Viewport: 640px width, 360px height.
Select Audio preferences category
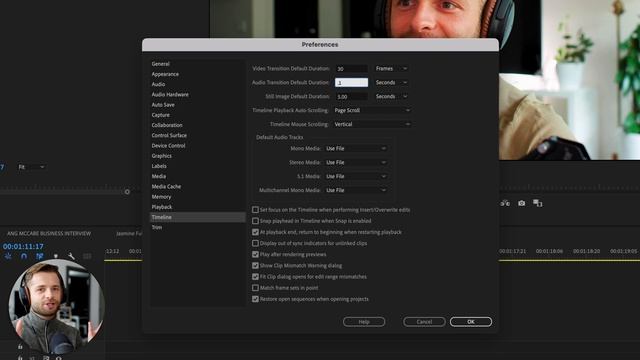click(158, 84)
